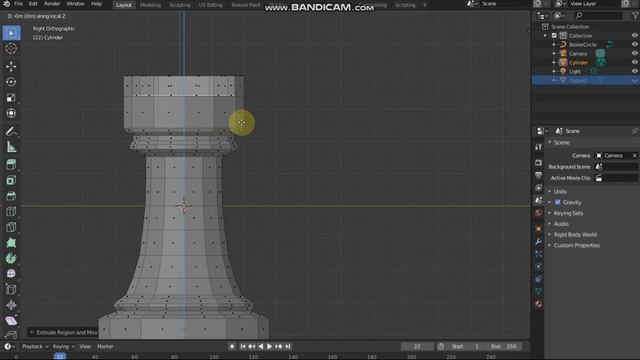640x360 pixels.
Task: Toggle the auto keying record button
Action: [232, 347]
